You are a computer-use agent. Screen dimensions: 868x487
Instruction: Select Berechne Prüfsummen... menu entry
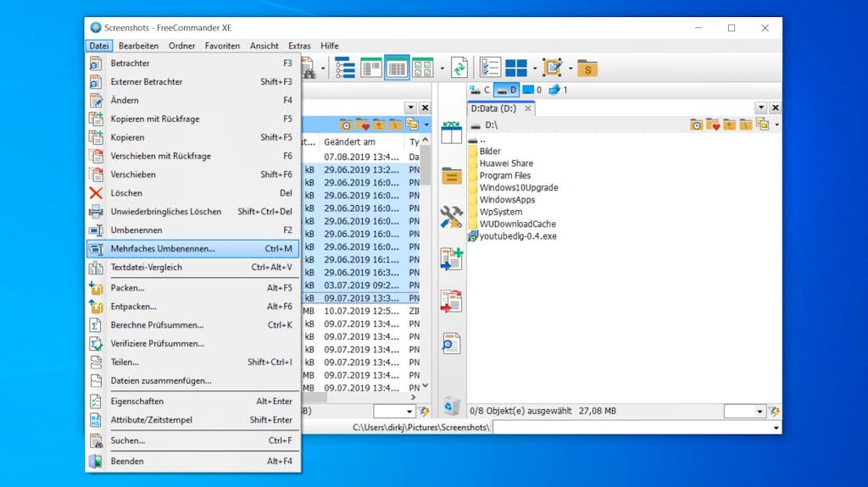[193, 325]
